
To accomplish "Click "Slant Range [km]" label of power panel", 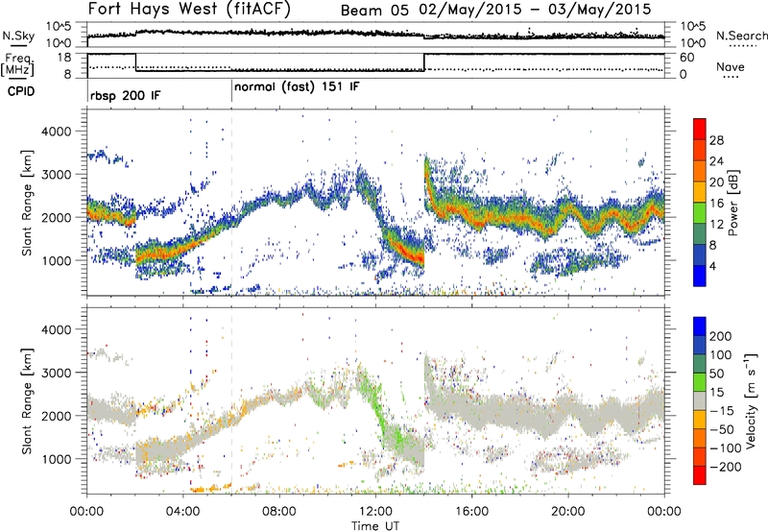I will click(27, 203).
